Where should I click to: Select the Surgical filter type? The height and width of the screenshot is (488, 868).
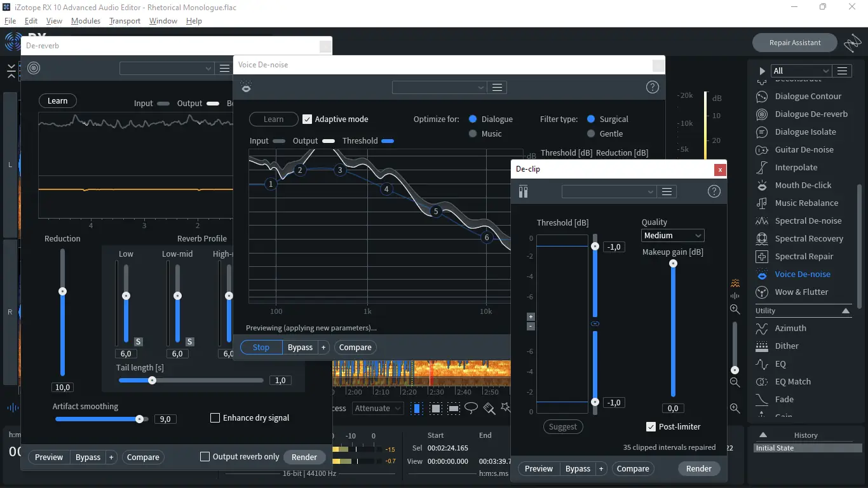[591, 119]
